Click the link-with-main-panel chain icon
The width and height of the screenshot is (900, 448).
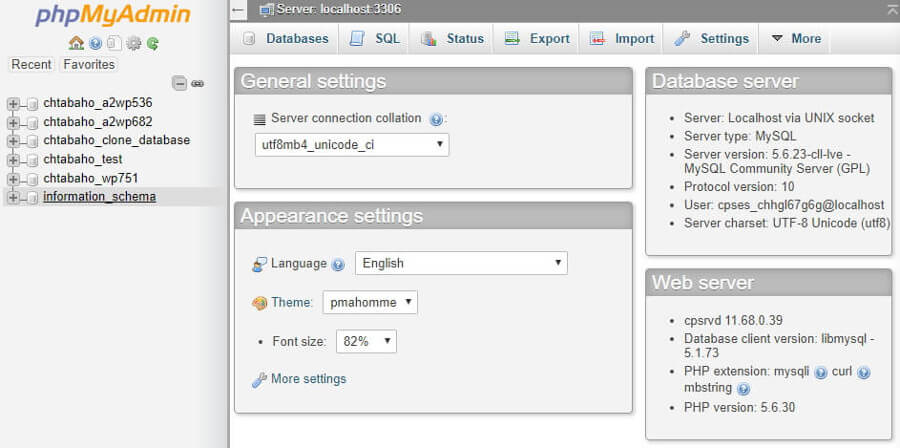[198, 83]
